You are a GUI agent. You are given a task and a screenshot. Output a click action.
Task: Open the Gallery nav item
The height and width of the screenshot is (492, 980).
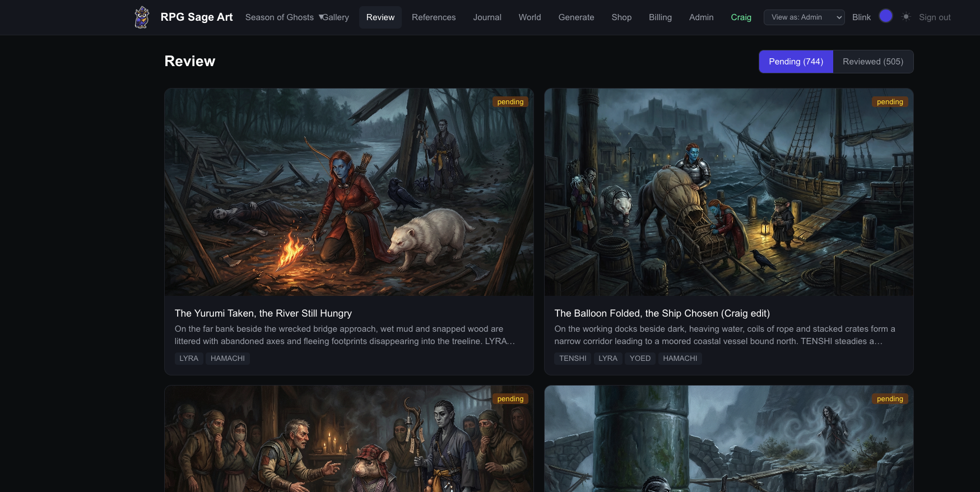(336, 17)
